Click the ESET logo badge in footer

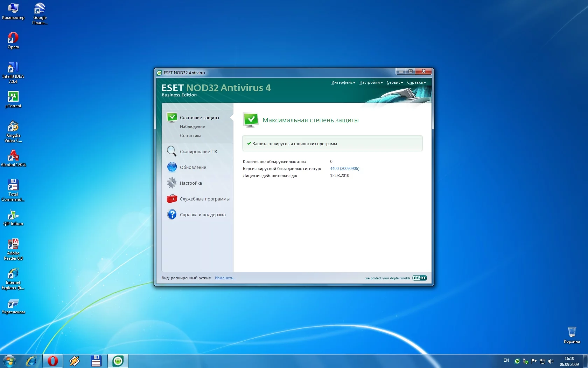(x=420, y=278)
